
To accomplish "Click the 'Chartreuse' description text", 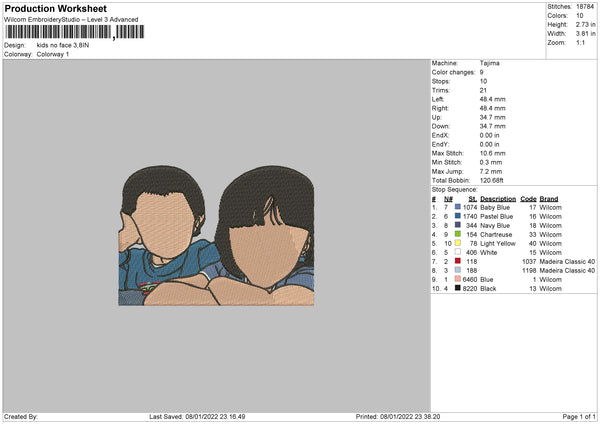I will coord(496,235).
